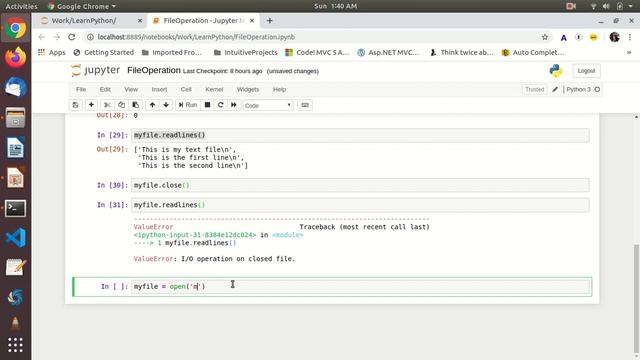This screenshot has height=360, width=640.
Task: Open Apps bookmarks shortcut
Action: (51, 52)
